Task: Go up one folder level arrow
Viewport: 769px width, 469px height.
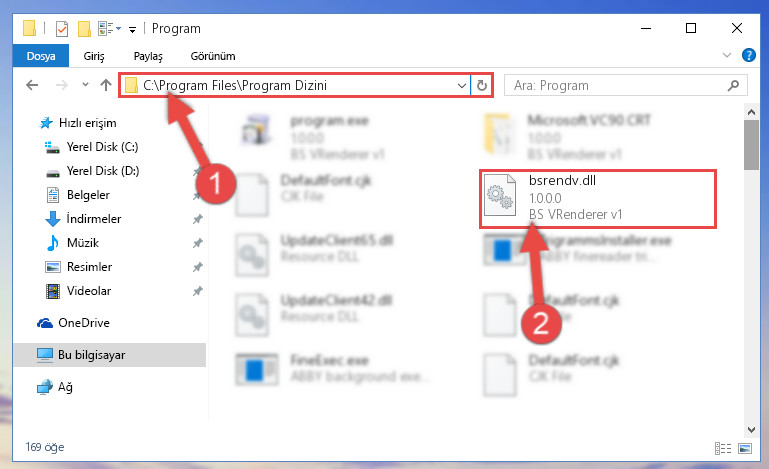Action: point(105,85)
